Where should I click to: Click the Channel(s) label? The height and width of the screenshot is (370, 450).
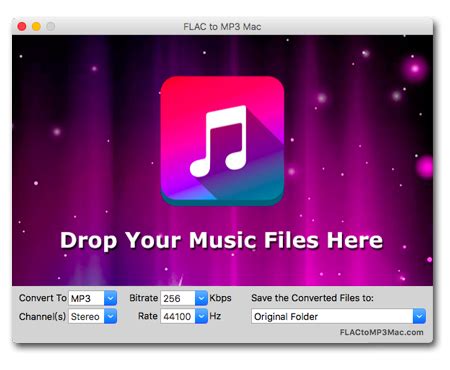pos(42,316)
